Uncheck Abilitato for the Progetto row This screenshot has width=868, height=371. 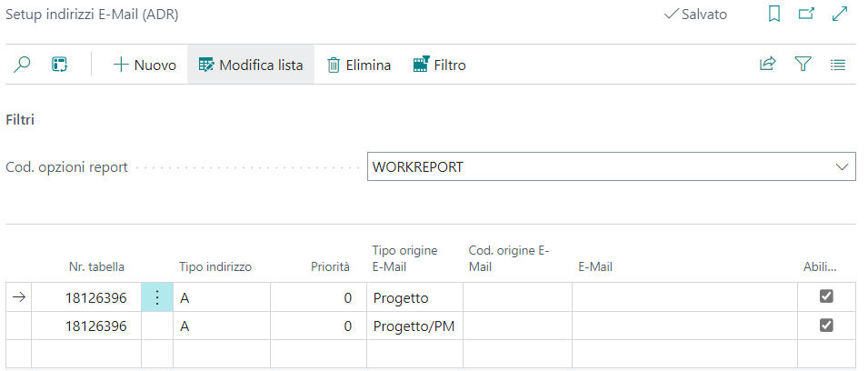(826, 296)
